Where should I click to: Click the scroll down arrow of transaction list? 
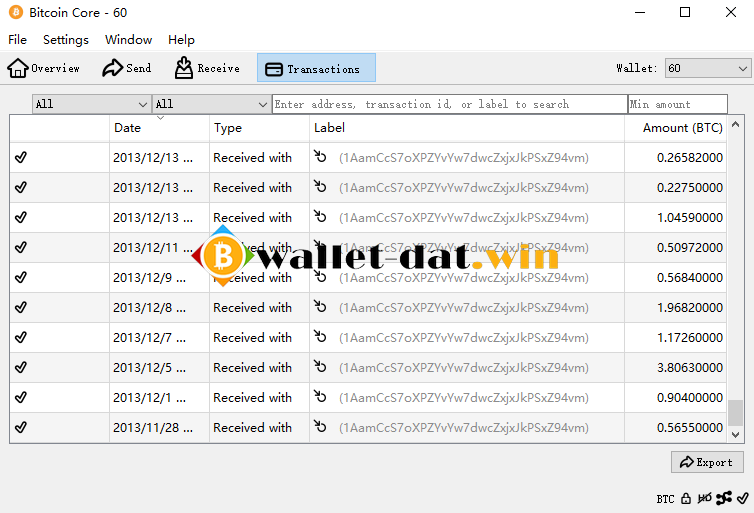(735, 435)
